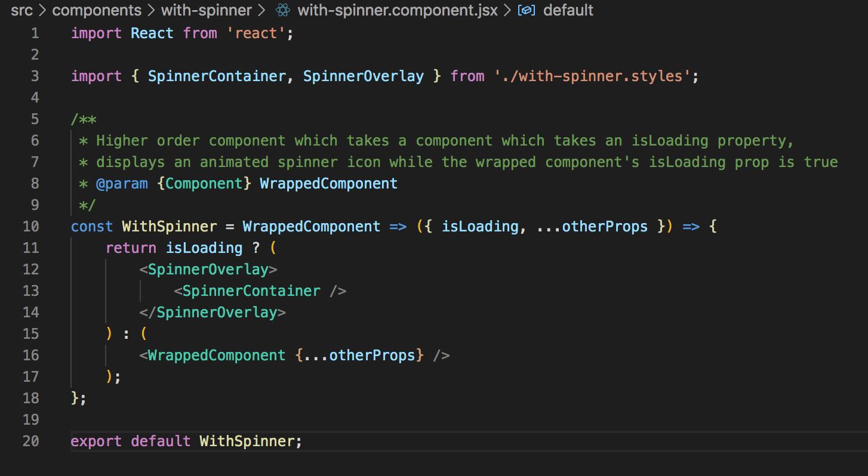This screenshot has height=476, width=868.
Task: Click the React file icon in breadcrumbs
Action: pyautogui.click(x=283, y=11)
